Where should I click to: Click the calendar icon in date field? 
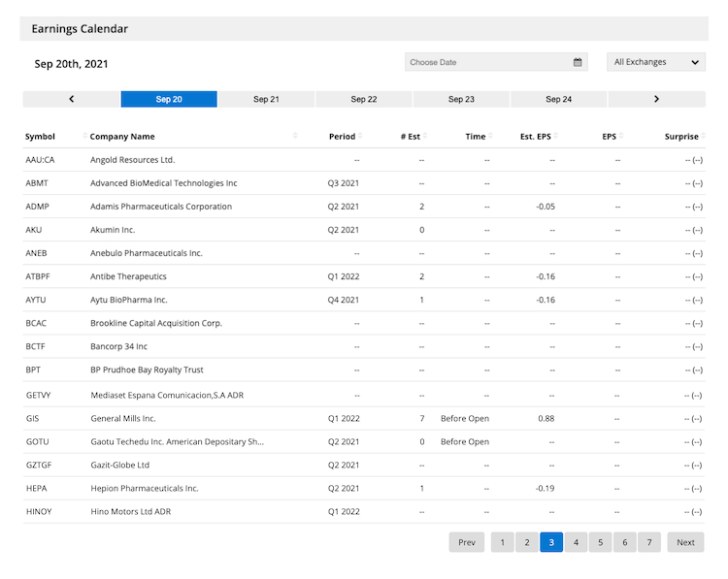pyautogui.click(x=578, y=62)
